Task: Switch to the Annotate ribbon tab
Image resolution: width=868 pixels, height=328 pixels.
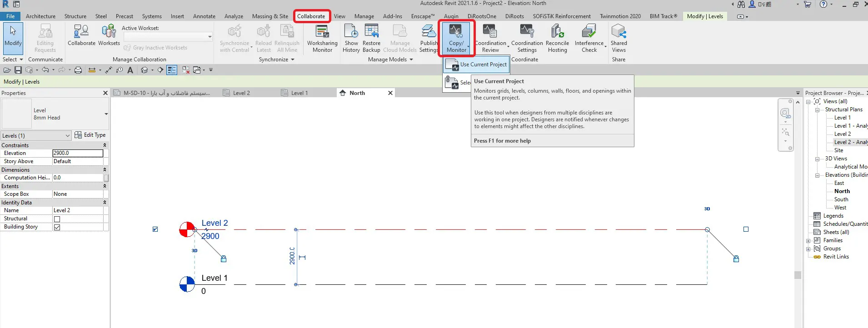Action: (x=204, y=16)
